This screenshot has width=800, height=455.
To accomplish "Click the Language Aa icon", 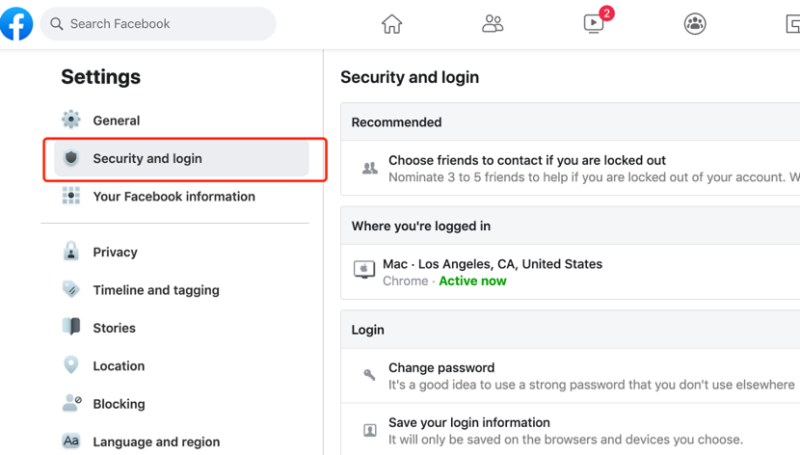I will tap(71, 441).
